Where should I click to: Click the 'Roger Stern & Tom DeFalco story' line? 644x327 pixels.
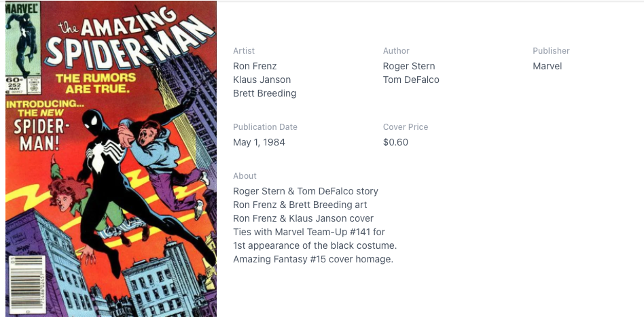pos(305,191)
